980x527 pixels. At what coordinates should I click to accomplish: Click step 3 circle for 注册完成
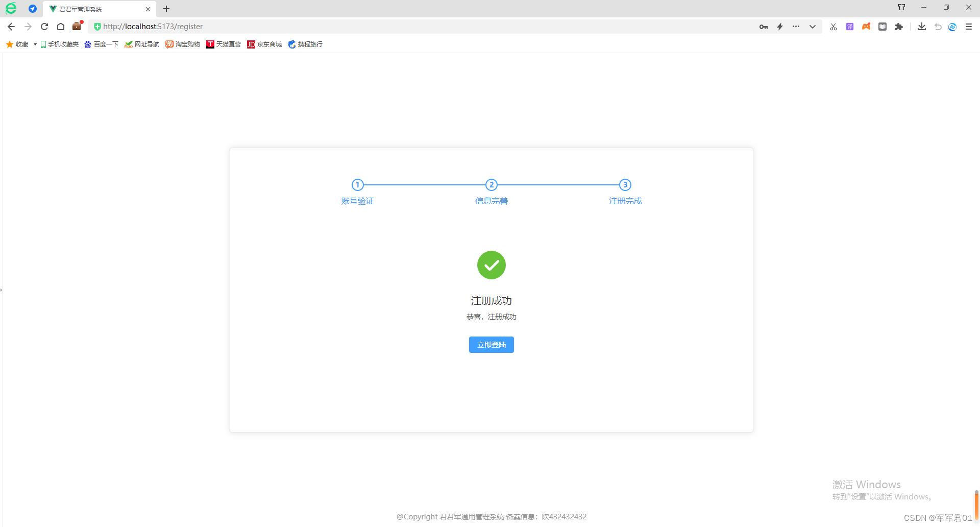coord(625,185)
